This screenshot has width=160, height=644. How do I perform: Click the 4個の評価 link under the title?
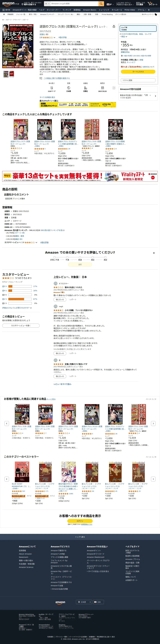[63, 38]
